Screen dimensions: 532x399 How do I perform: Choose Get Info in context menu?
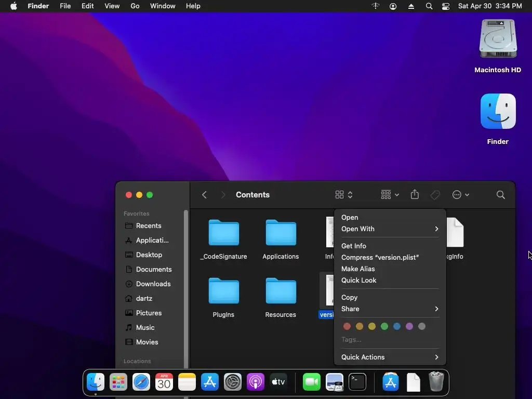[390, 246]
